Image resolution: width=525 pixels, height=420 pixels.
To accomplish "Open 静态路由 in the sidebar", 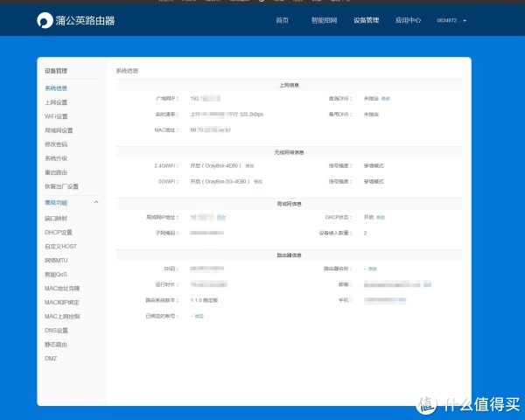I will [56, 344].
